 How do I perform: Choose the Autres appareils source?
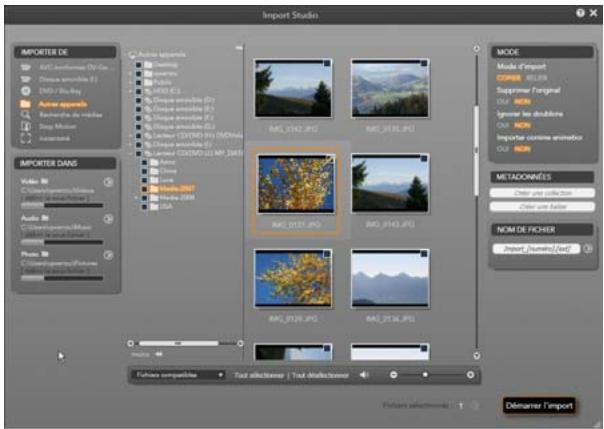click(x=62, y=104)
